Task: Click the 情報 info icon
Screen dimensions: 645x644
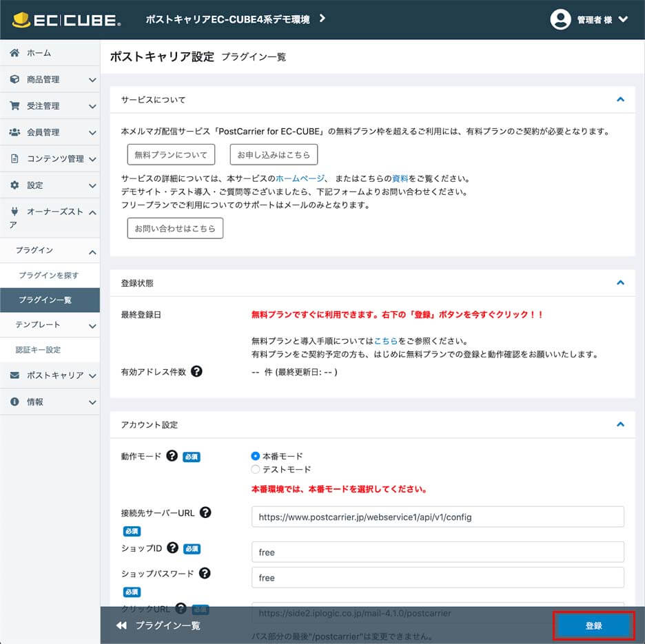Action: (x=14, y=402)
